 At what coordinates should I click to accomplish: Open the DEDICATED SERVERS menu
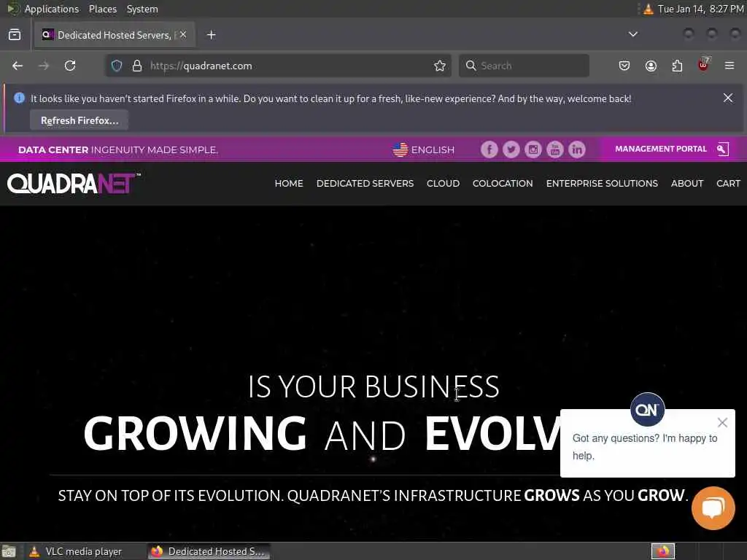tap(365, 183)
